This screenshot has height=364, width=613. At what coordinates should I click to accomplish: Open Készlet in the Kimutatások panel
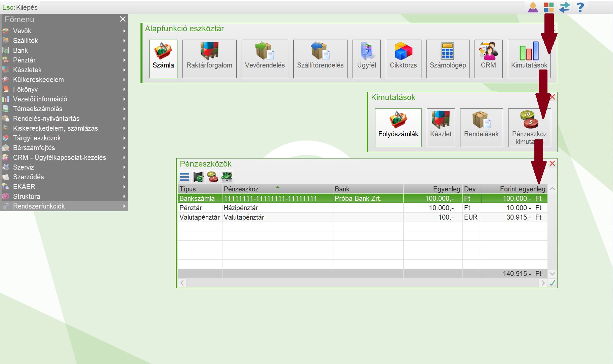tap(441, 128)
